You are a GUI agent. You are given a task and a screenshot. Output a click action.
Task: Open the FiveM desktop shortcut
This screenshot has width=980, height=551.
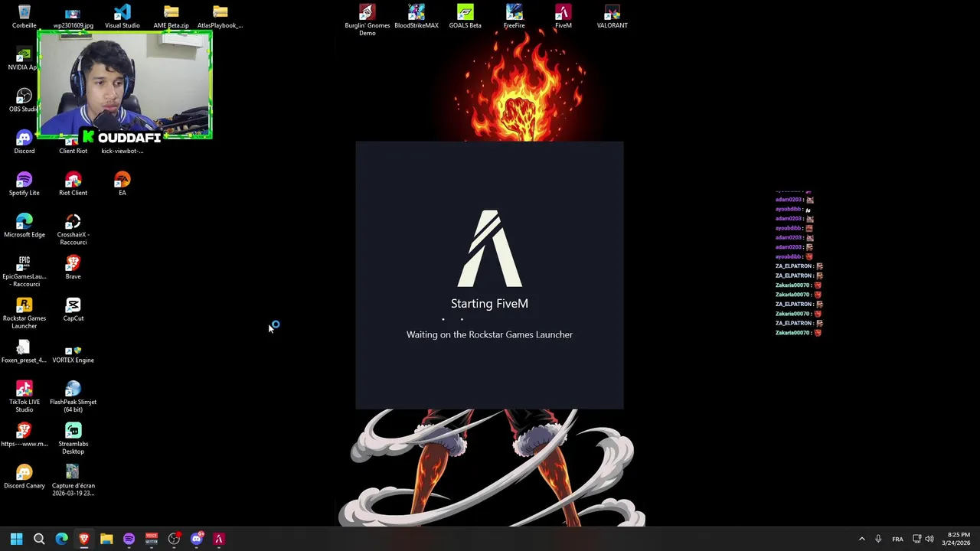pyautogui.click(x=563, y=16)
